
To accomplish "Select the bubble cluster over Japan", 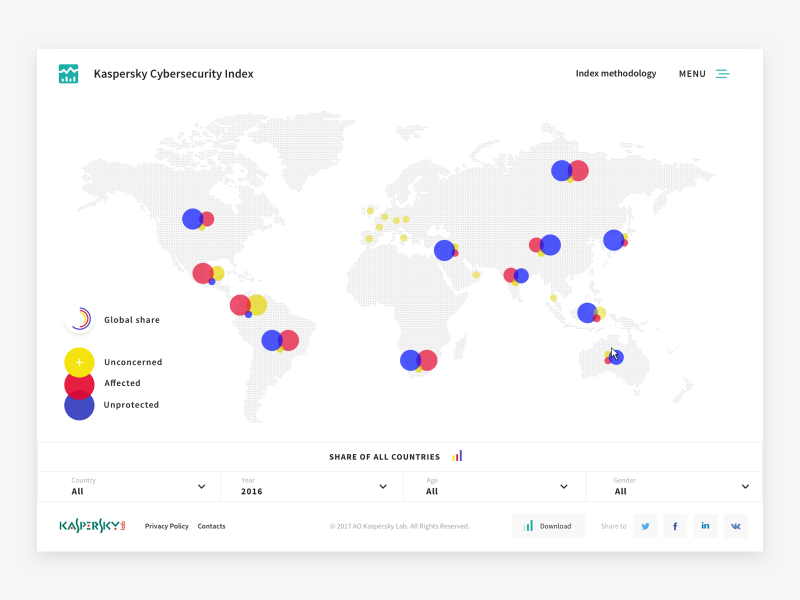I will (616, 240).
